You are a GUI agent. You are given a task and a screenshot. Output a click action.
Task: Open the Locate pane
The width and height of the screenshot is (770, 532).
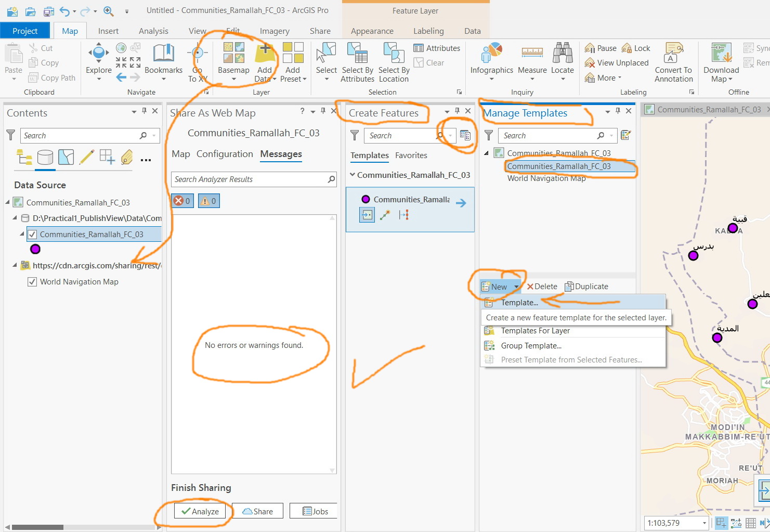tap(563, 62)
